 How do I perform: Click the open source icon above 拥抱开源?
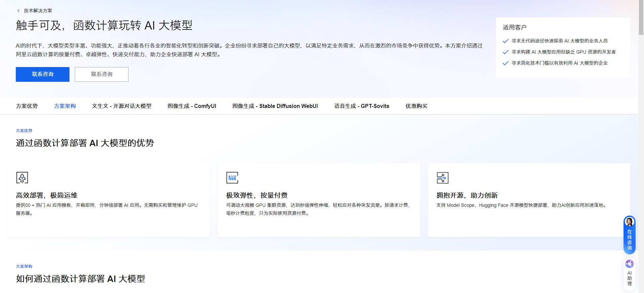442,178
